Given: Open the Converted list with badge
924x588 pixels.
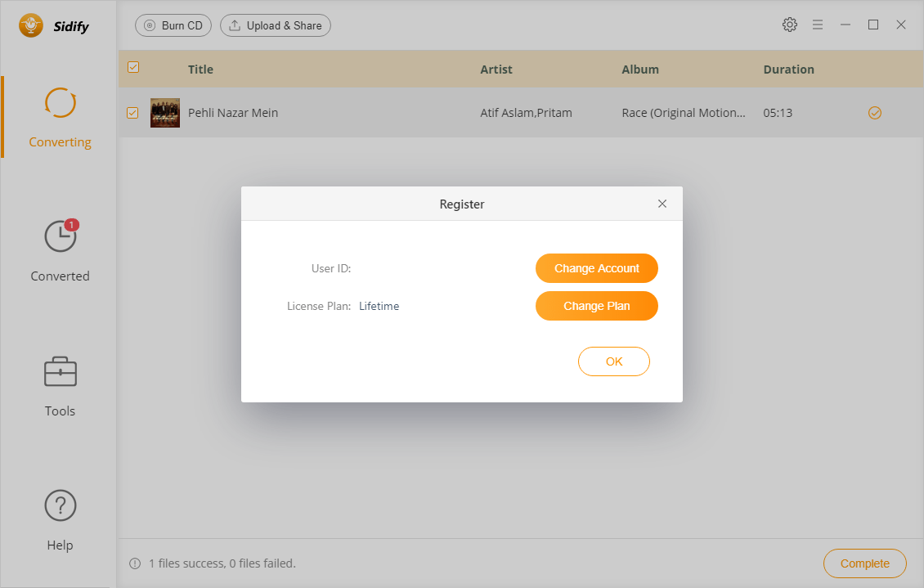Looking at the screenshot, I should (x=60, y=251).
